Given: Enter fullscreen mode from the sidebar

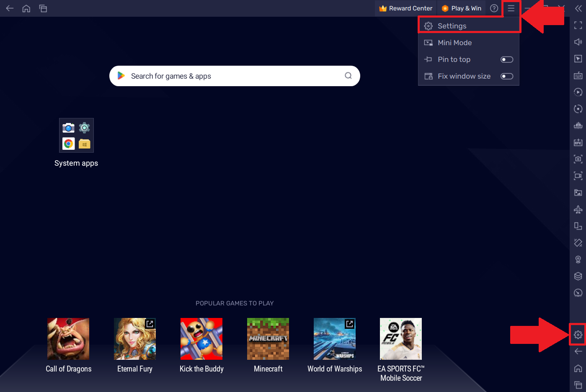Looking at the screenshot, I should [x=578, y=25].
